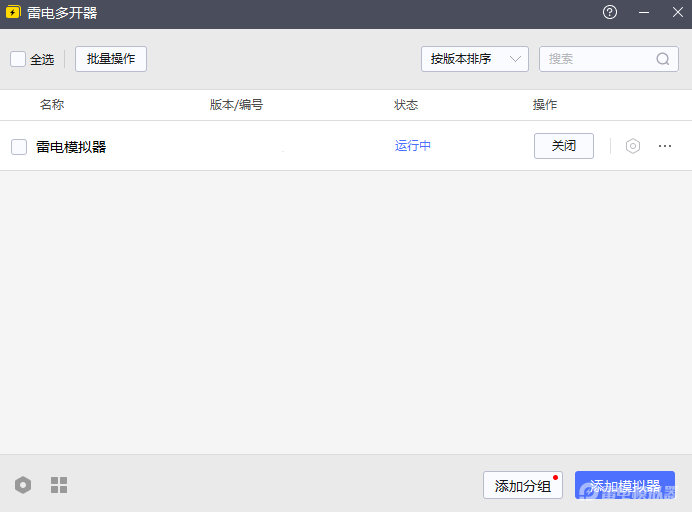This screenshot has width=692, height=512.
Task: Open the more options ellipsis menu
Action: 665,146
